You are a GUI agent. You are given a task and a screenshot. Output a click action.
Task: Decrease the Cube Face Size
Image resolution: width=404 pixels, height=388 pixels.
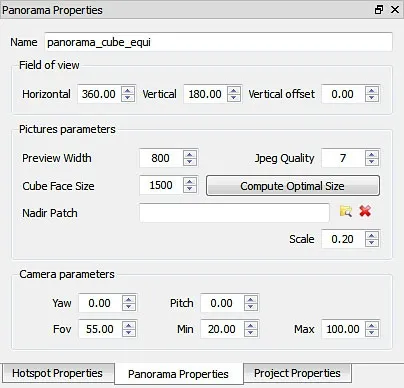(x=190, y=189)
